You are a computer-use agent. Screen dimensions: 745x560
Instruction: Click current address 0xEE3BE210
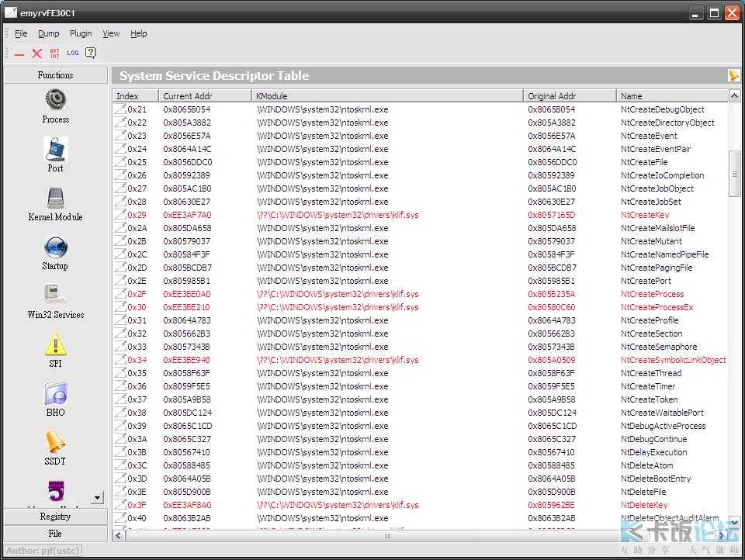coord(186,307)
